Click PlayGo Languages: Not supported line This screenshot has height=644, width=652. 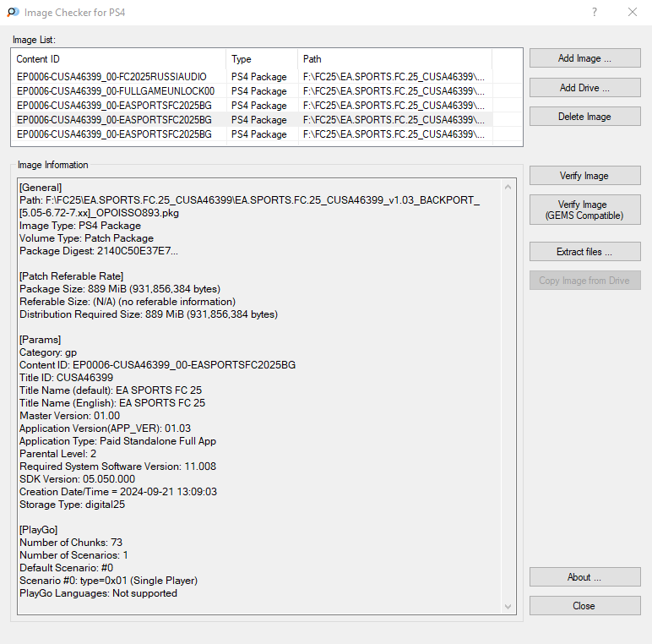[99, 593]
